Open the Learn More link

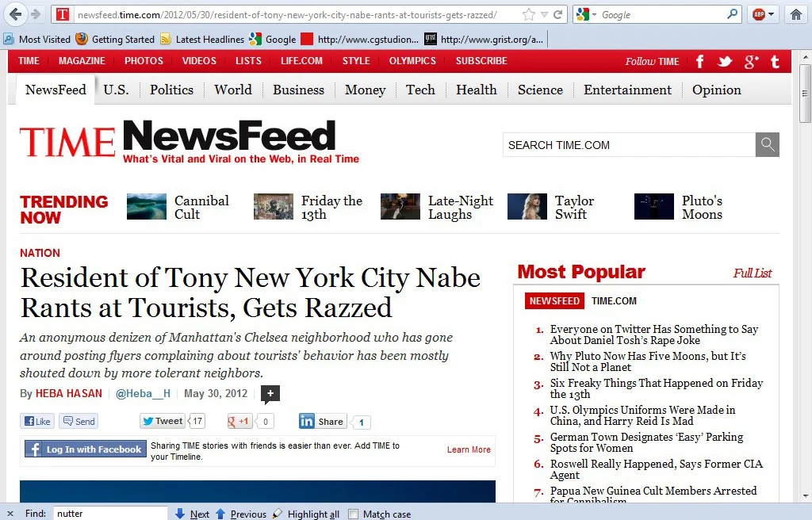(469, 449)
